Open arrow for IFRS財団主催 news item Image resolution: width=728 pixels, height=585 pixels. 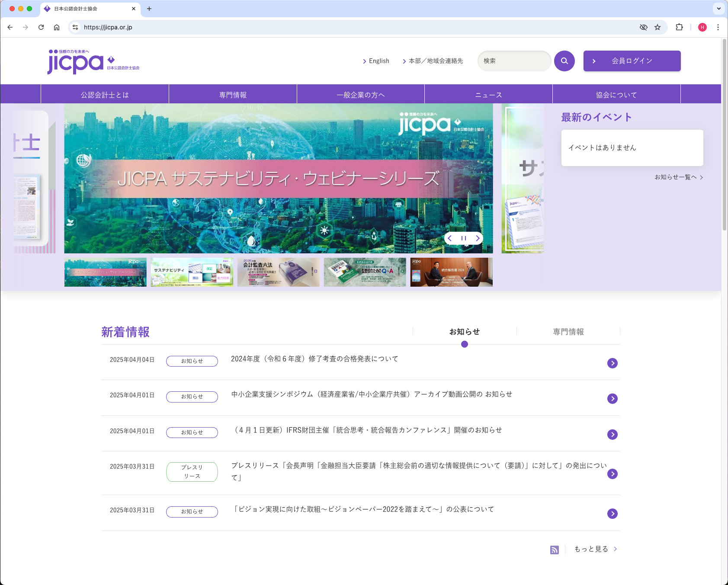coord(613,435)
